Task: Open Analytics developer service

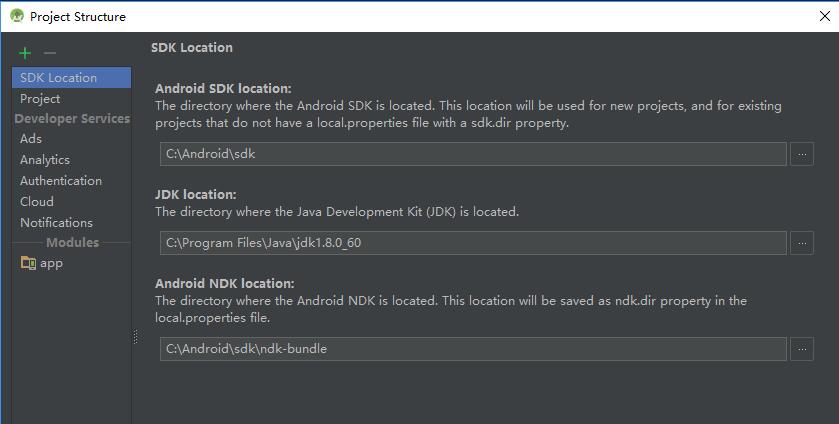Action: point(45,160)
